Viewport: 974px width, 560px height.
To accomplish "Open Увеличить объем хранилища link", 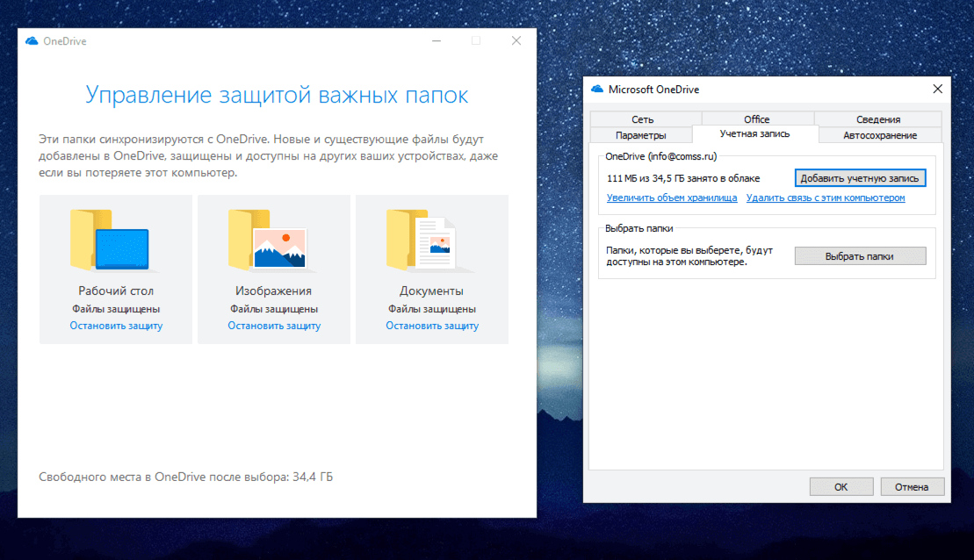I will (x=671, y=197).
